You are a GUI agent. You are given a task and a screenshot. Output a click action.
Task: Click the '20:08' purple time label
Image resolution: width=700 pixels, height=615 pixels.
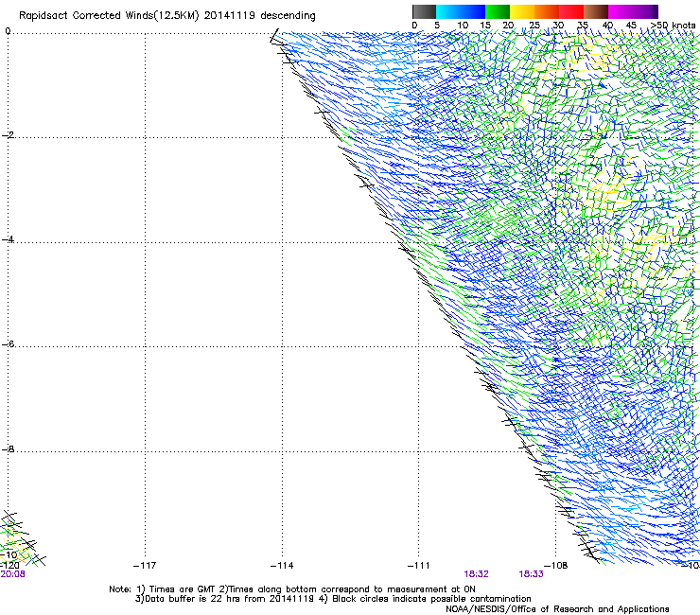coord(12,574)
